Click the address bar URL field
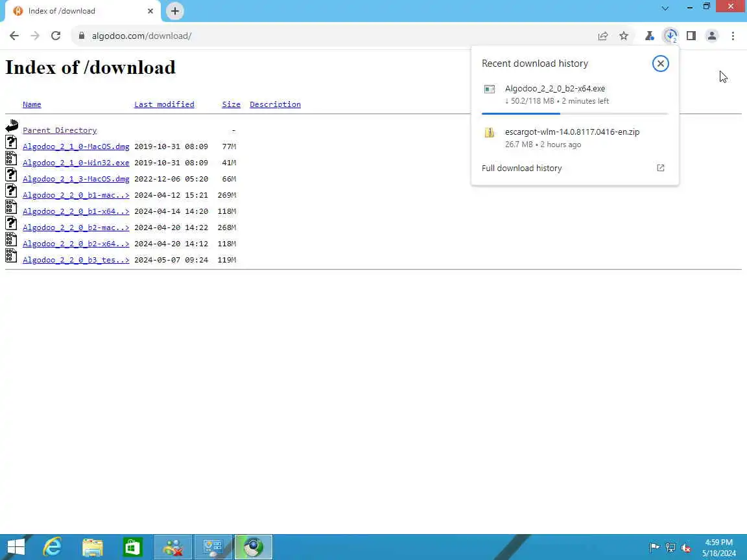 click(333, 36)
